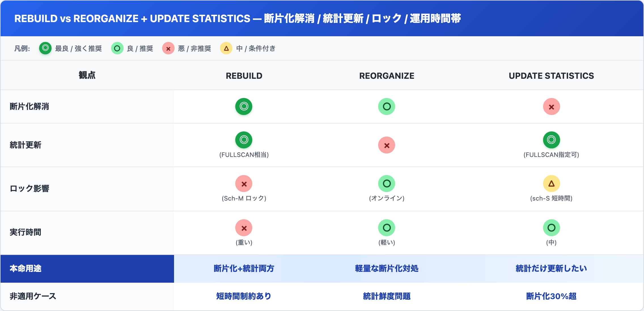Click REBUILD double-circle icon in 断片化解消 row

pos(244,106)
